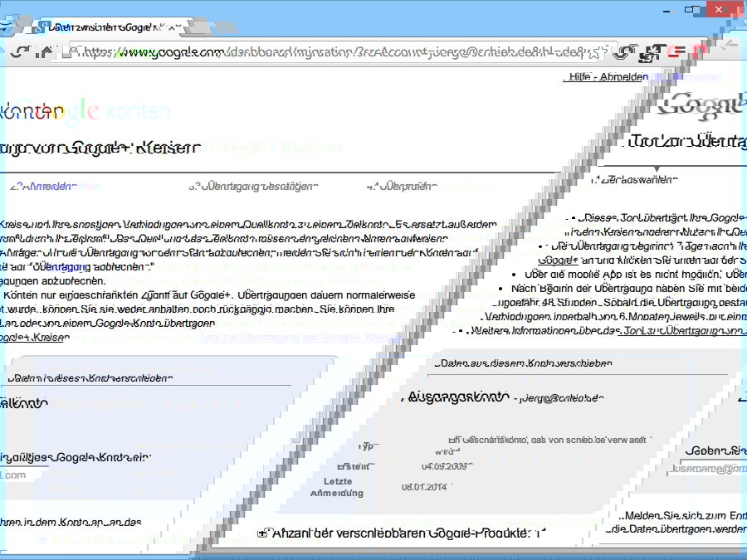Viewport: 747px width, 560px height.
Task: Click the Abmelden link
Action: click(x=624, y=76)
